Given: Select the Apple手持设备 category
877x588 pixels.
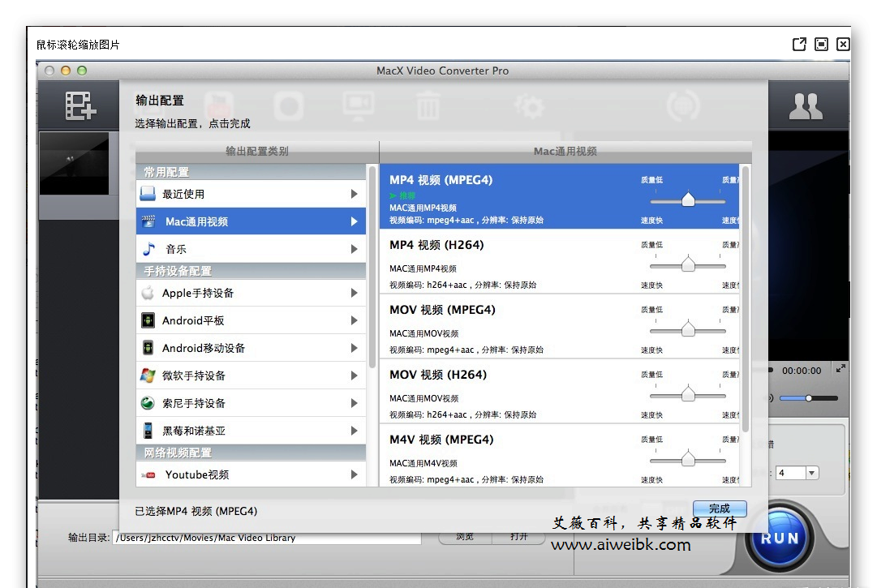Looking at the screenshot, I should 251,293.
